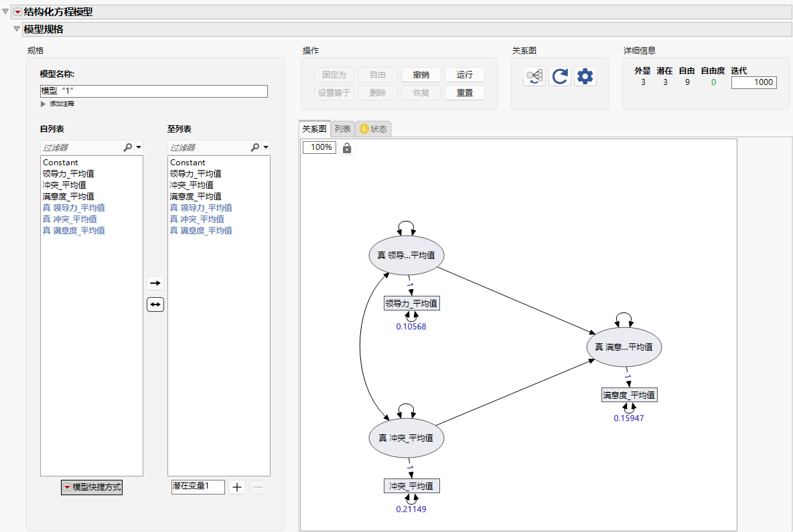The height and width of the screenshot is (532, 793).
Task: Open the 至列表 filter dropdown arrow
Action: pyautogui.click(x=266, y=147)
